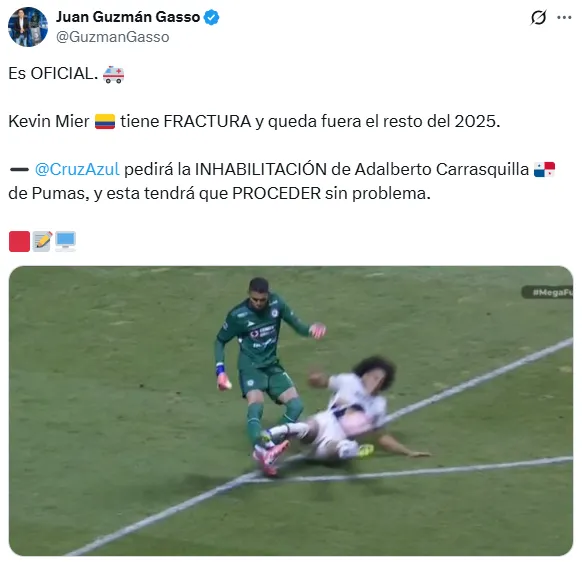
Task: Click the red square emoji
Action: (x=19, y=241)
